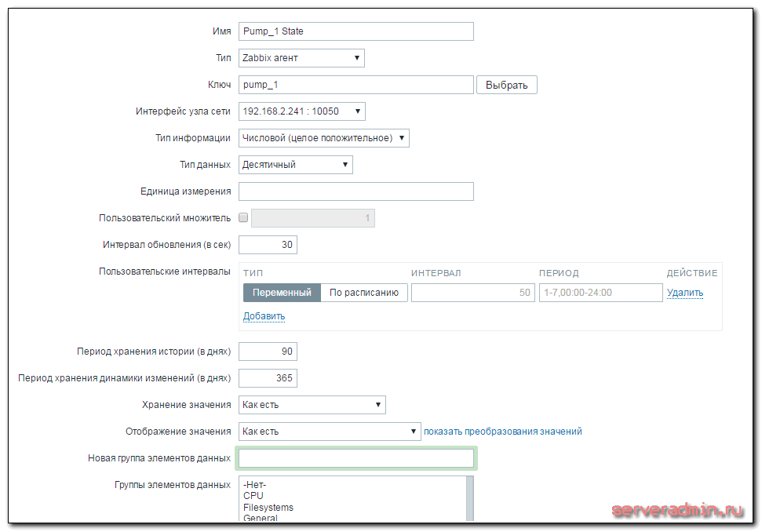Image resolution: width=762 pixels, height=532 pixels.
Task: Select Filesystems in the data groups list
Action: point(268,508)
